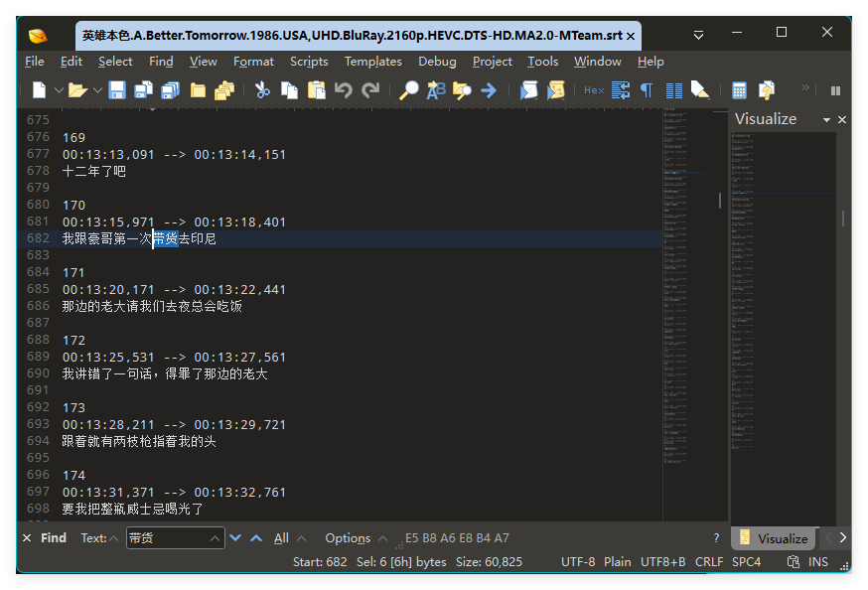
Task: Click the Goto blue arrow icon
Action: pos(489,90)
